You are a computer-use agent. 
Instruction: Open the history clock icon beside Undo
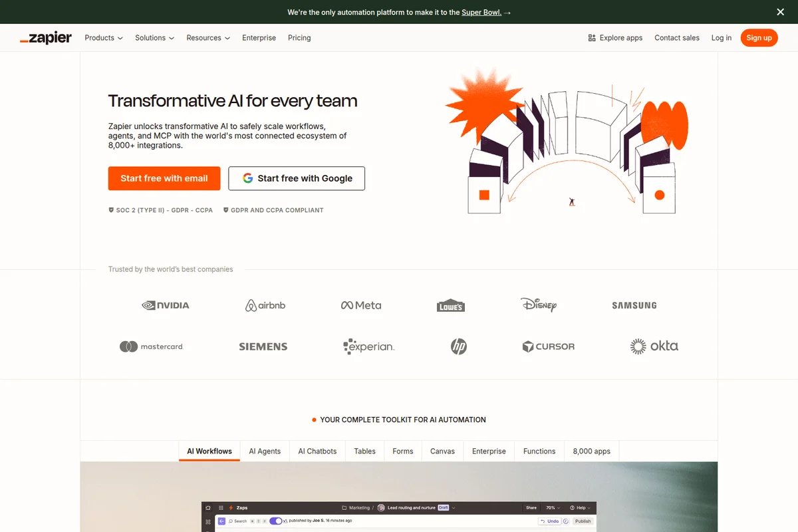coord(565,521)
